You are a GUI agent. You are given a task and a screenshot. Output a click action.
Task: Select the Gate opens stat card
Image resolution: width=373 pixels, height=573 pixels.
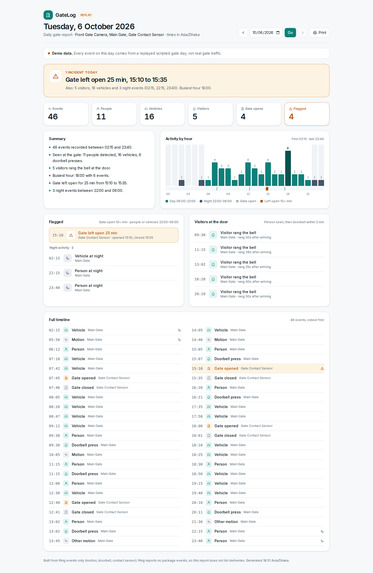[x=259, y=114]
